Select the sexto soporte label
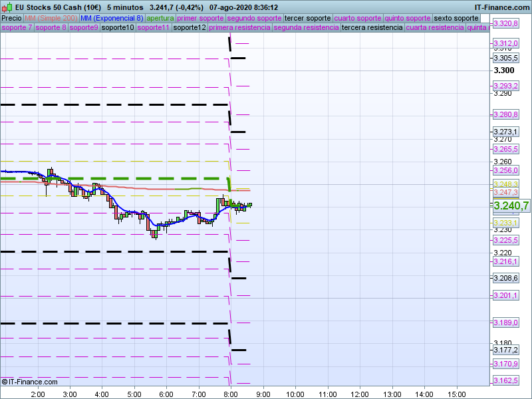 tap(456, 18)
